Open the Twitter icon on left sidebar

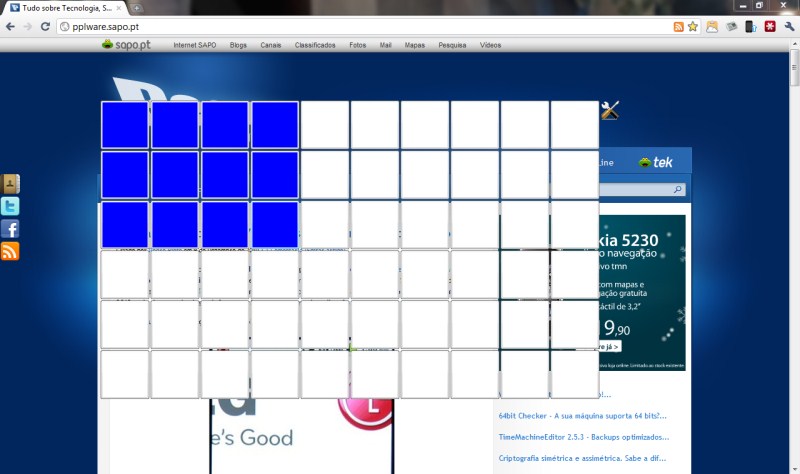tap(10, 206)
